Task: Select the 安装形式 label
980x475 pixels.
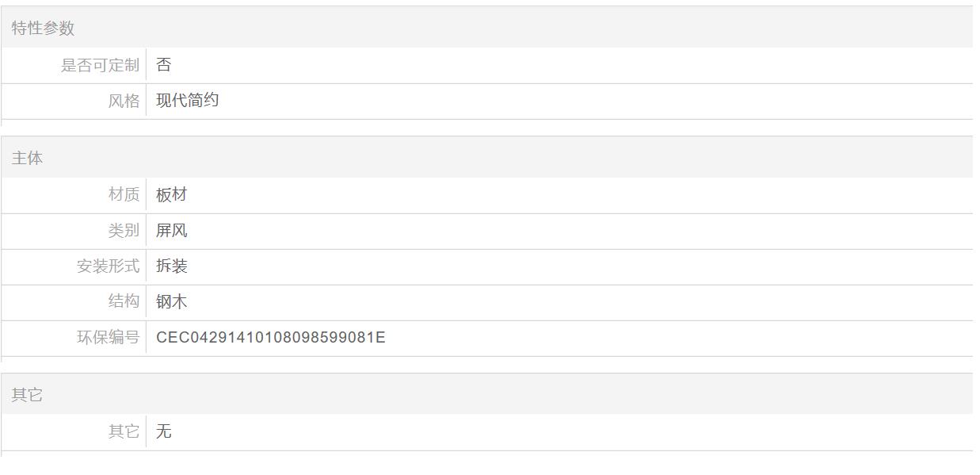Action: pyautogui.click(x=108, y=266)
